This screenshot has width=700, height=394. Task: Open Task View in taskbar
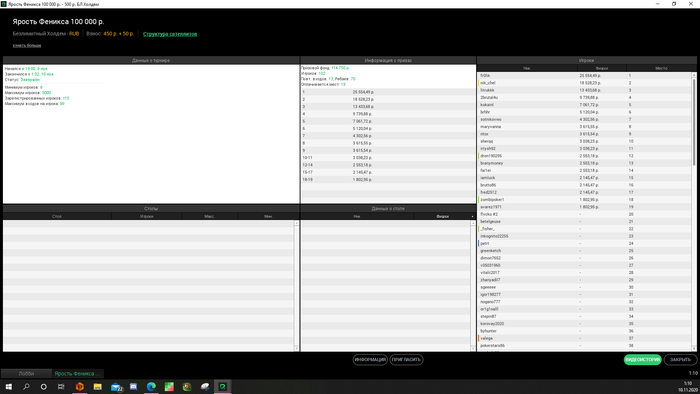pyautogui.click(x=61, y=387)
